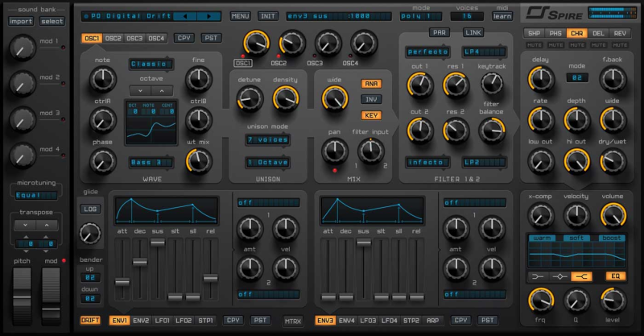The image size is (644, 336).
Task: Click the OSC4 mix level knob
Action: [x=364, y=43]
